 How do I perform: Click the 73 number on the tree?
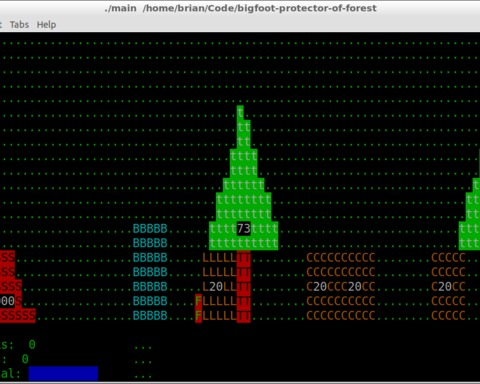(243, 229)
